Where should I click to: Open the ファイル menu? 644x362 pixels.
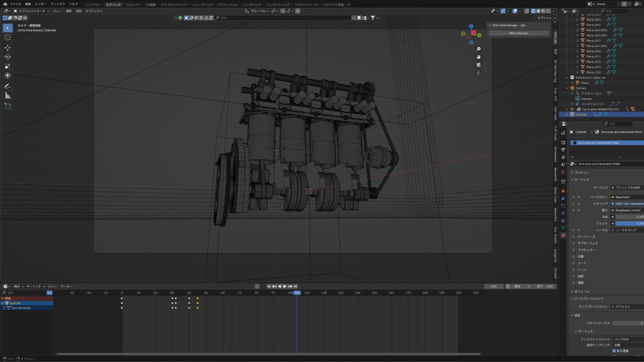[15, 4]
